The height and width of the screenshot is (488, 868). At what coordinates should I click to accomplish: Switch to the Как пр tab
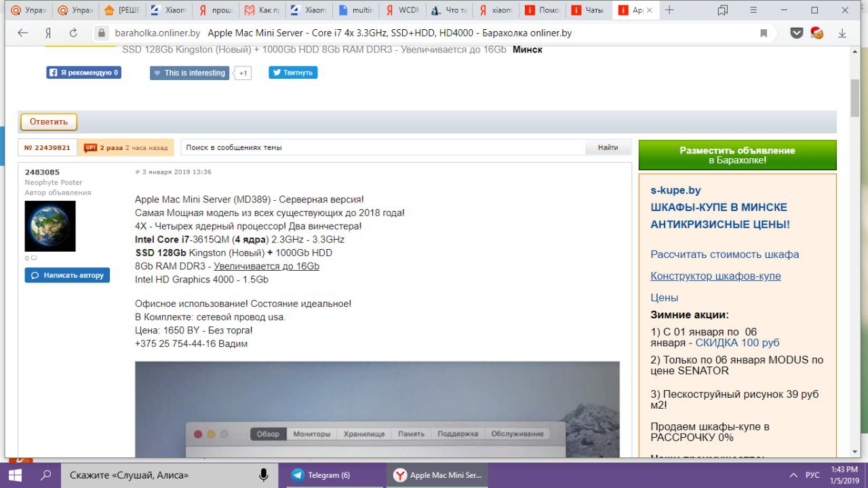262,11
